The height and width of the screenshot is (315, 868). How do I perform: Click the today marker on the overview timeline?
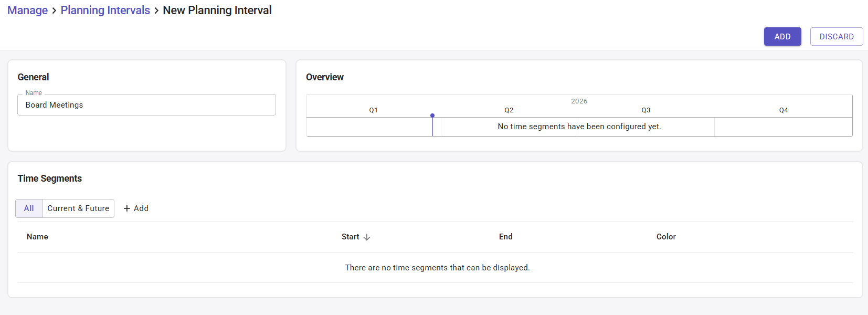pos(432,115)
